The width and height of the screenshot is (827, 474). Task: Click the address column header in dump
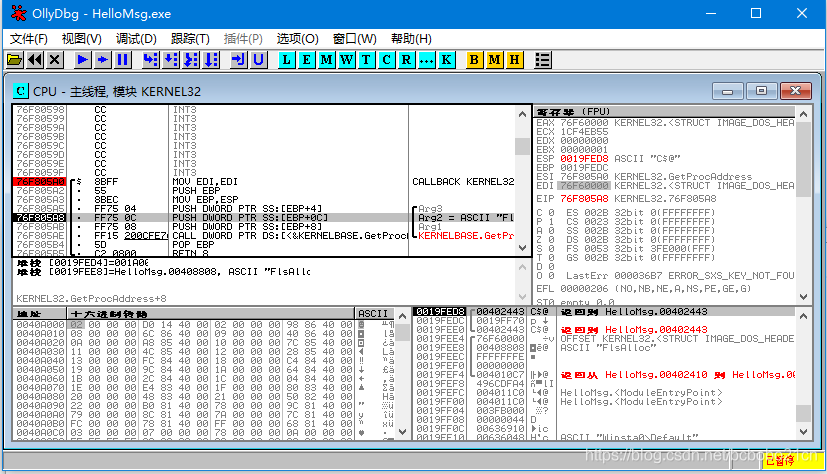40,313
